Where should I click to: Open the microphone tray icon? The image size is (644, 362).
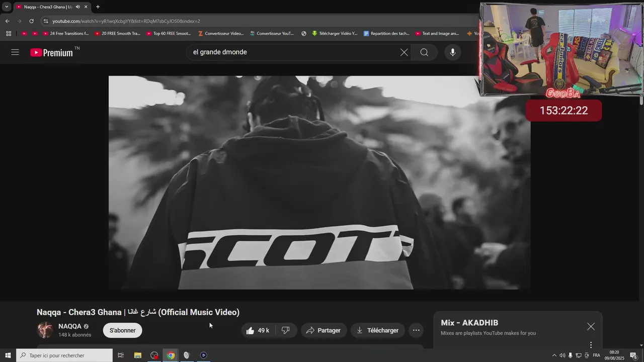571,355
